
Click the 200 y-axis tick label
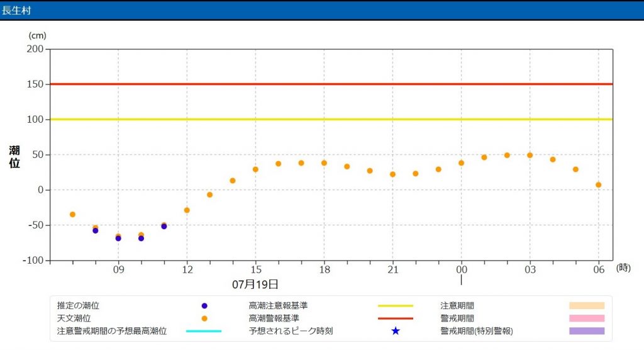[35, 49]
